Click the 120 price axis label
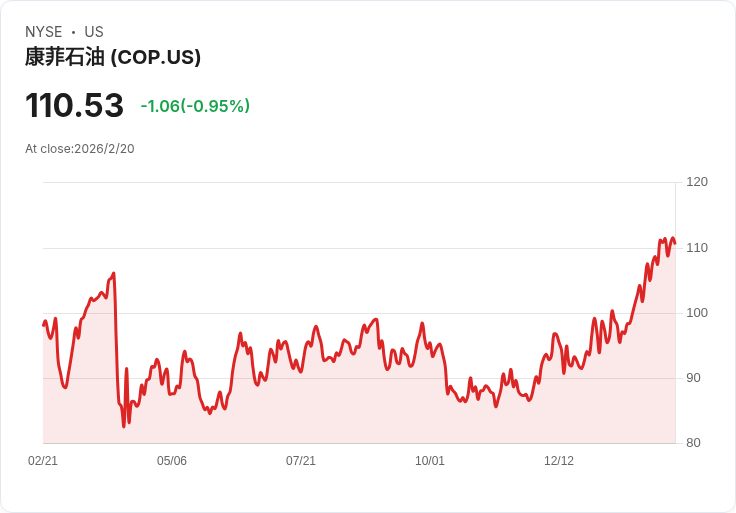The width and height of the screenshot is (736, 513). pyautogui.click(x=697, y=182)
